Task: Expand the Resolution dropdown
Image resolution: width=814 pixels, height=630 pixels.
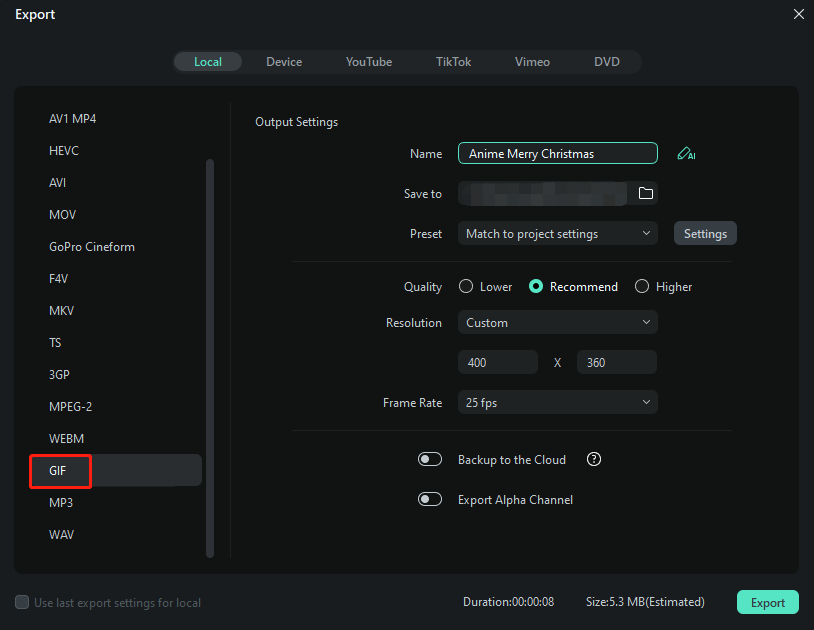Action: coord(558,322)
